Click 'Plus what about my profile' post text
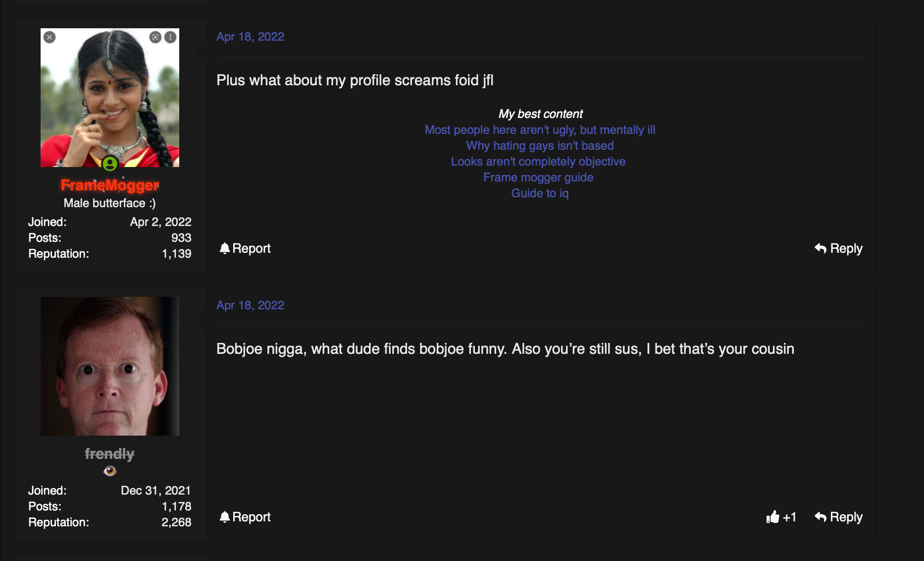Image resolution: width=924 pixels, height=561 pixels. coord(355,80)
